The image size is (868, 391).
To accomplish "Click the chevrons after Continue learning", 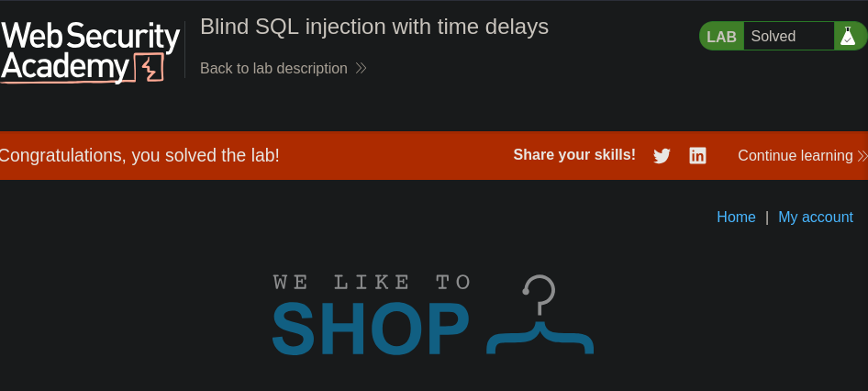I will [862, 156].
